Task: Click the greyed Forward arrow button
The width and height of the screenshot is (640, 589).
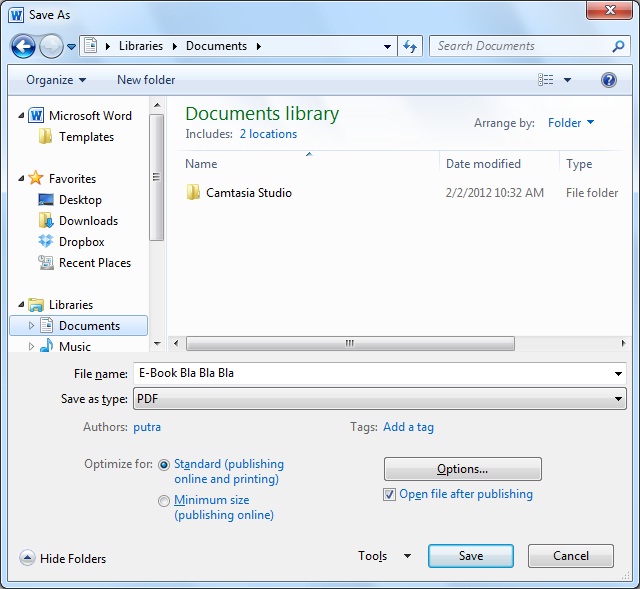Action: point(51,46)
